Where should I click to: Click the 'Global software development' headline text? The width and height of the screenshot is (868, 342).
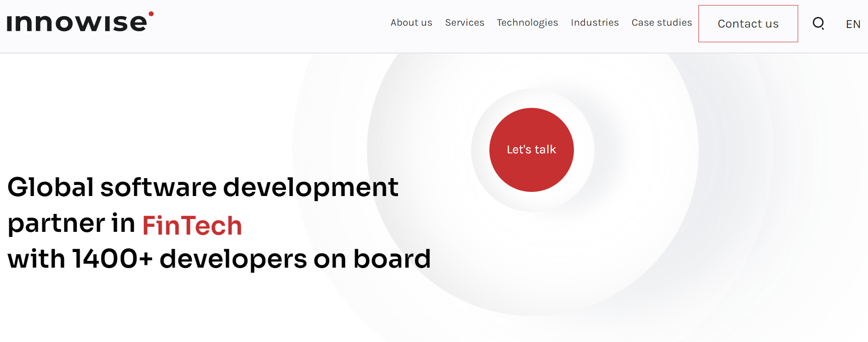click(x=203, y=188)
